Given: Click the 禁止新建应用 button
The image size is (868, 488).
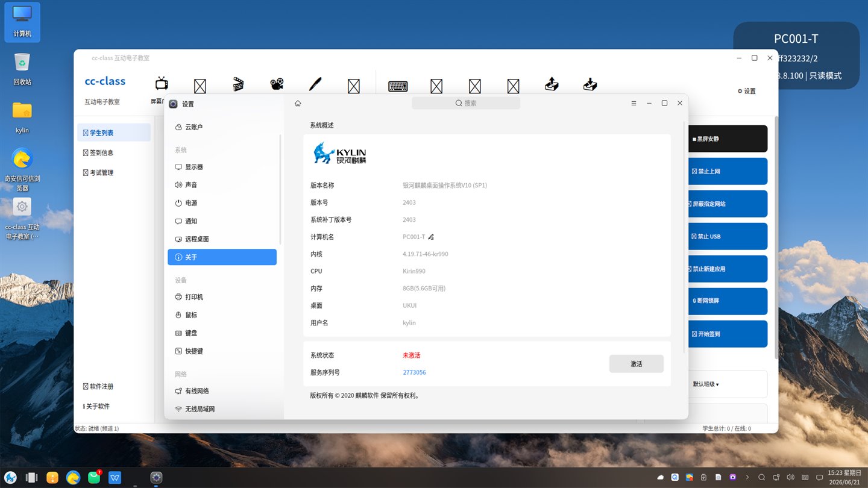Looking at the screenshot, I should [x=728, y=269].
